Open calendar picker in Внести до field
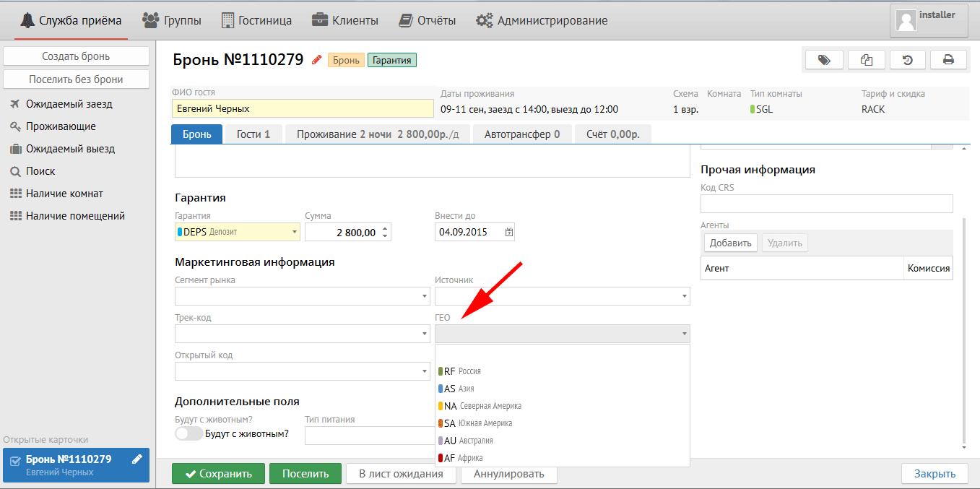 [508, 233]
